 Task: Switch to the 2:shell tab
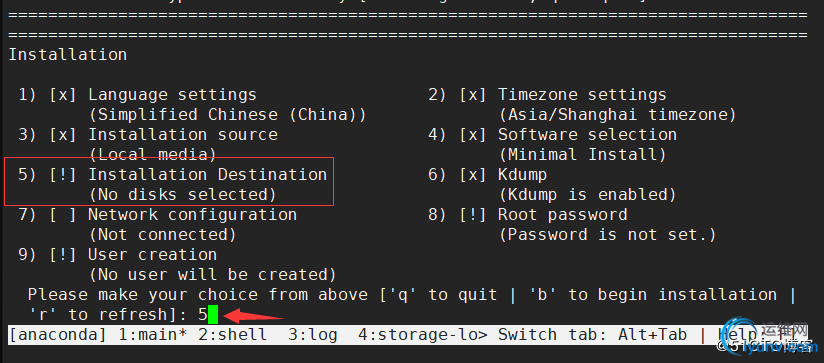coord(232,335)
